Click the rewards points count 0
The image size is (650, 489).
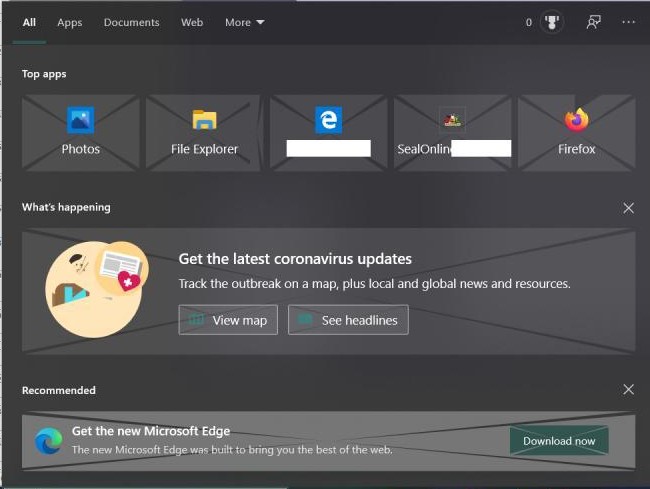point(529,22)
